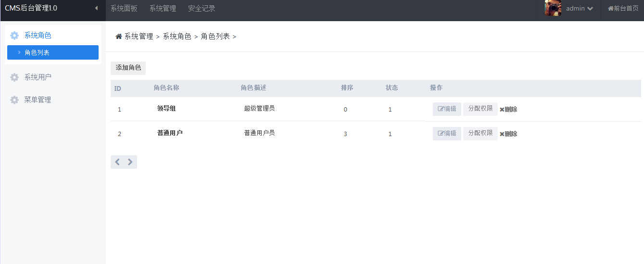Open the 系统管理 top menu
644x264 pixels.
(x=163, y=9)
